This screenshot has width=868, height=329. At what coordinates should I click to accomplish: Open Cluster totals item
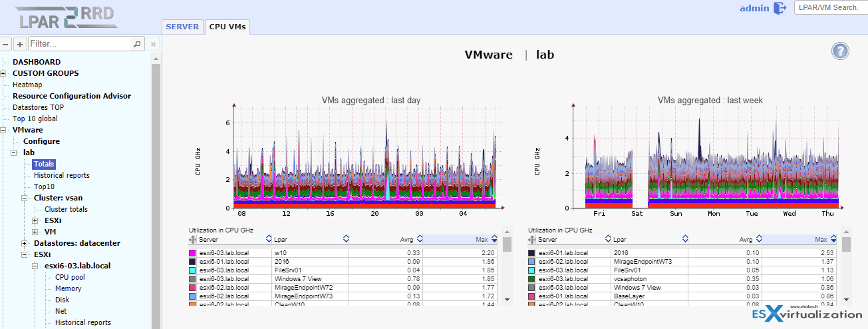click(66, 209)
